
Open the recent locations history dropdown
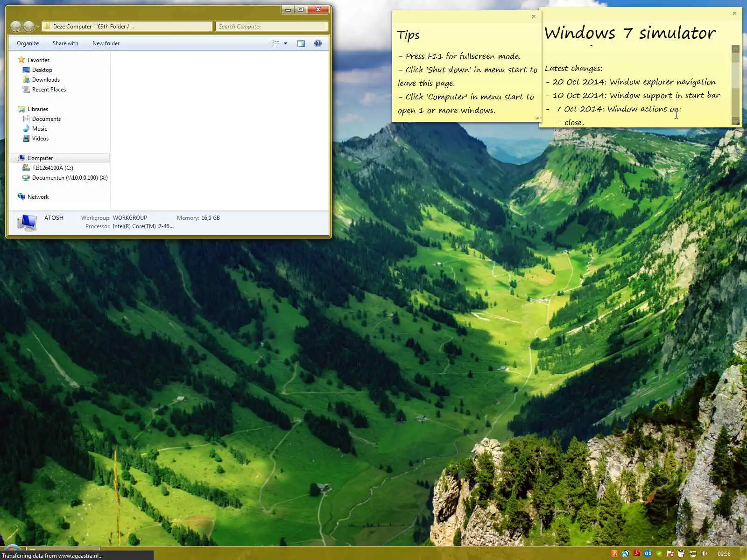[38, 27]
